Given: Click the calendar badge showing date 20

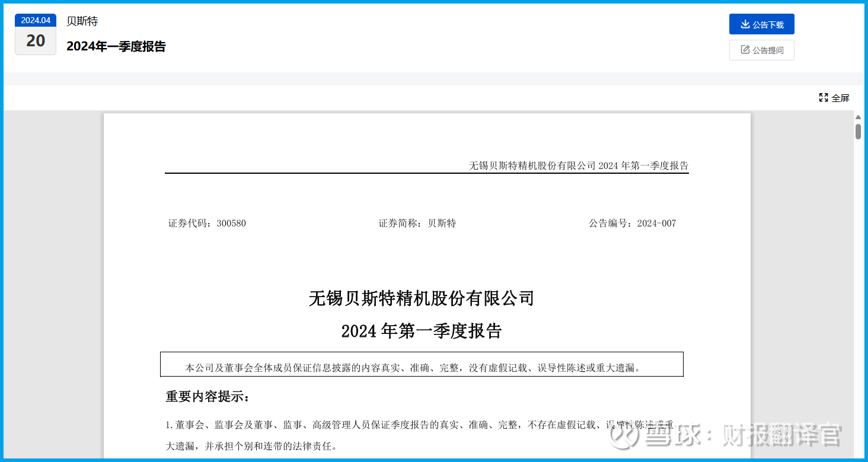Looking at the screenshot, I should [35, 40].
